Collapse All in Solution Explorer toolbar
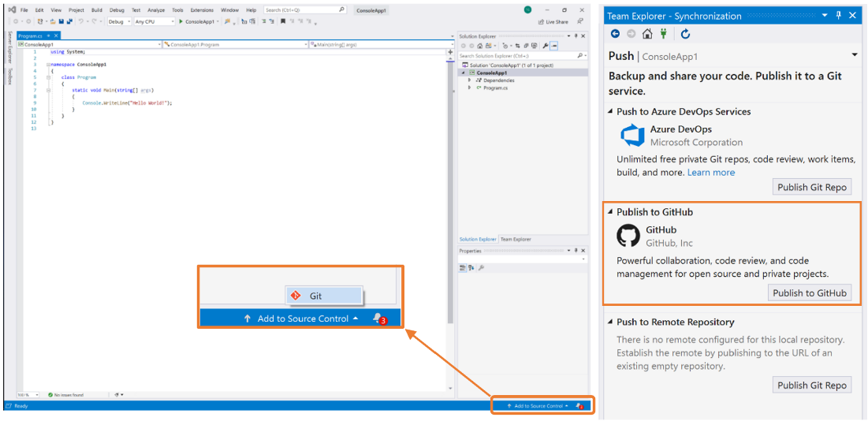The image size is (868, 421). [x=527, y=46]
